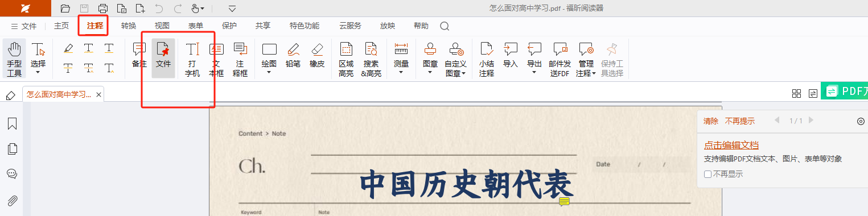Check the 不再显示 checkbox
The height and width of the screenshot is (216, 868).
tap(707, 174)
